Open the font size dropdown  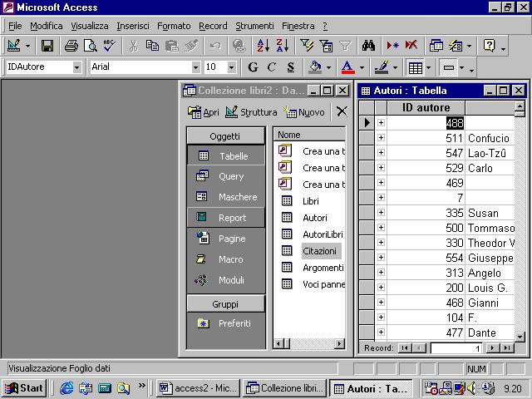231,67
